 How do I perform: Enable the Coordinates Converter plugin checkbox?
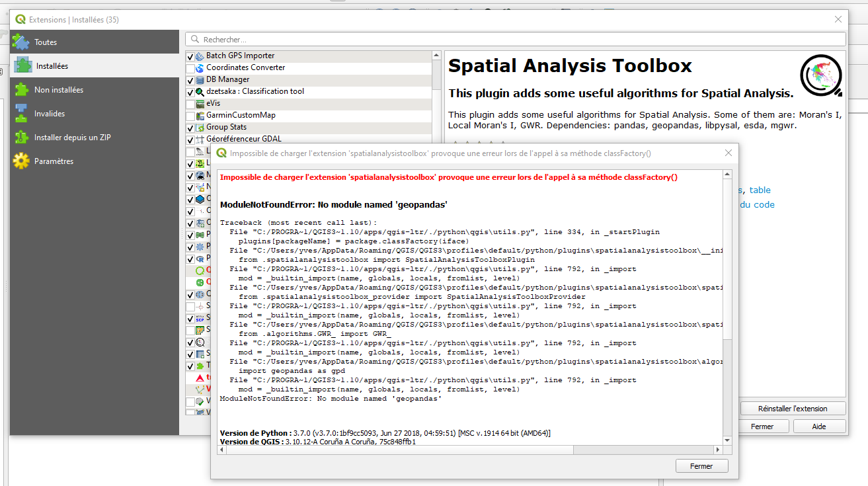point(190,67)
